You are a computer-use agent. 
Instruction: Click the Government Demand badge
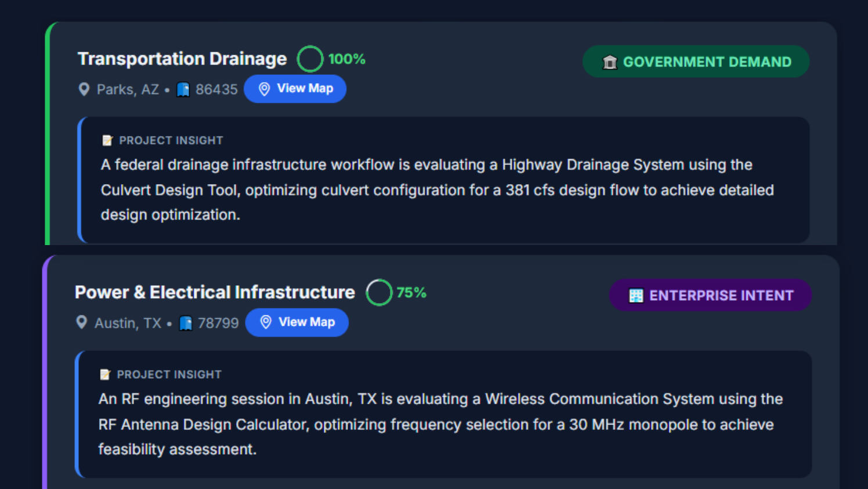pos(696,62)
